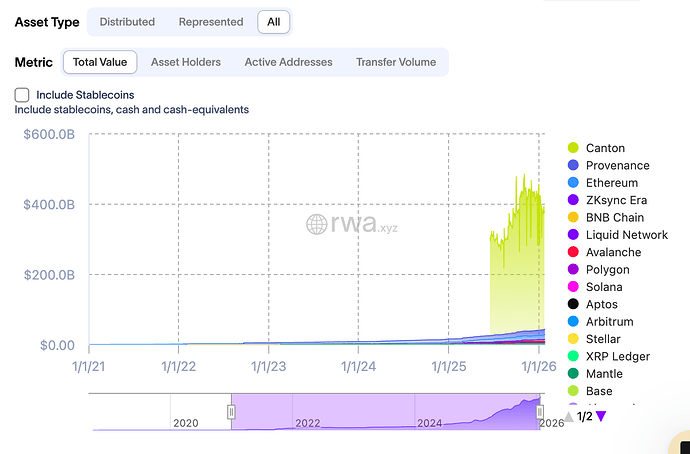Select the Transfer Volume metric
Viewport: 690px width, 454px height.
[395, 62]
